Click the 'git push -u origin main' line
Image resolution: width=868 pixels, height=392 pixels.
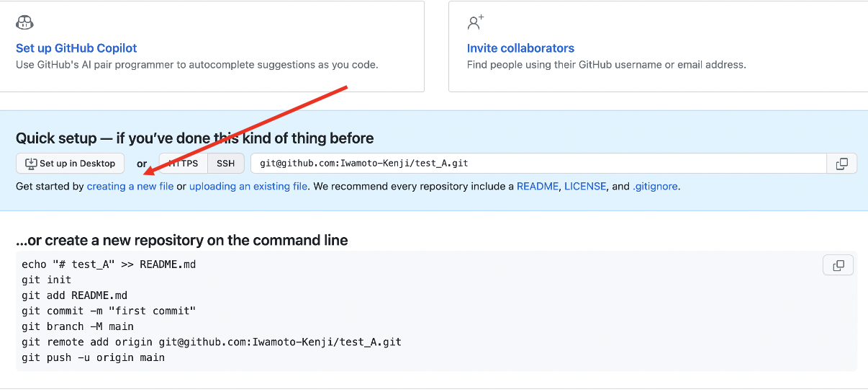point(93,357)
